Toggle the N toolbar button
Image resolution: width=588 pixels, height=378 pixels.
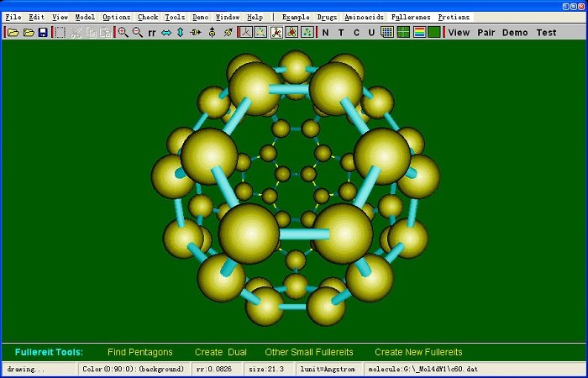click(x=326, y=33)
